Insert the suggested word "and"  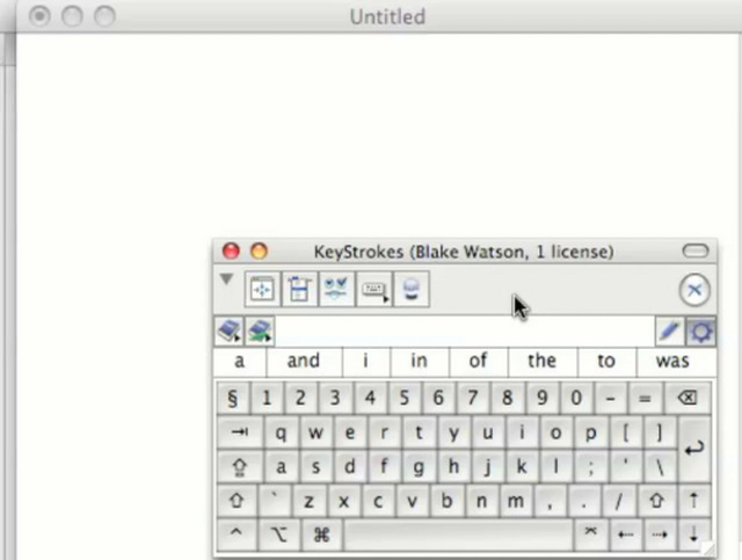point(304,361)
